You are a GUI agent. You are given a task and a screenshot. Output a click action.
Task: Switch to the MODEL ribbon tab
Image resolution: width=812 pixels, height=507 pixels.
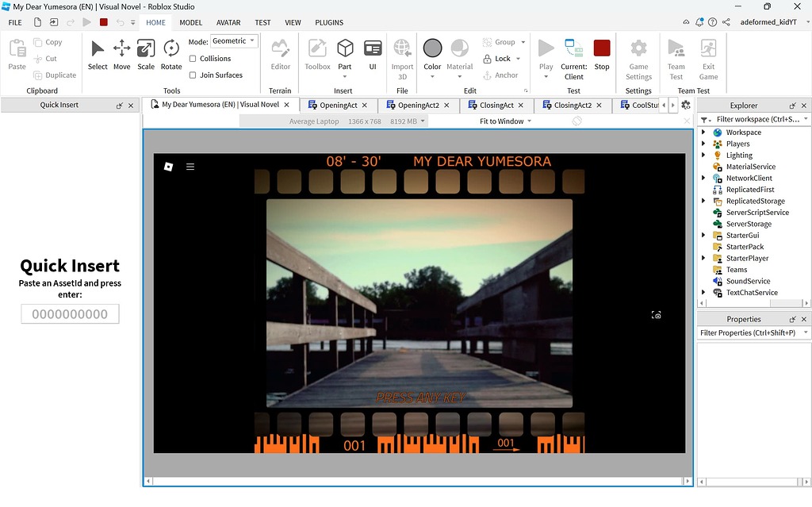click(190, 22)
